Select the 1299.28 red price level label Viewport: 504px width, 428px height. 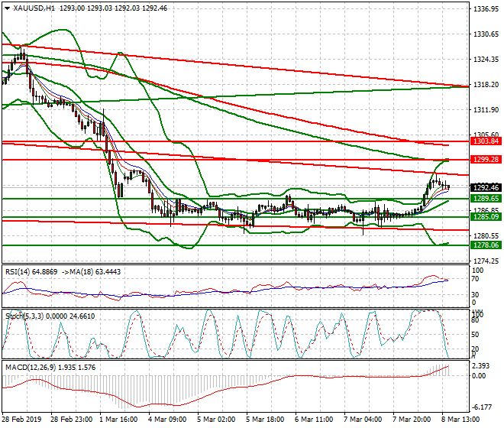tap(486, 159)
